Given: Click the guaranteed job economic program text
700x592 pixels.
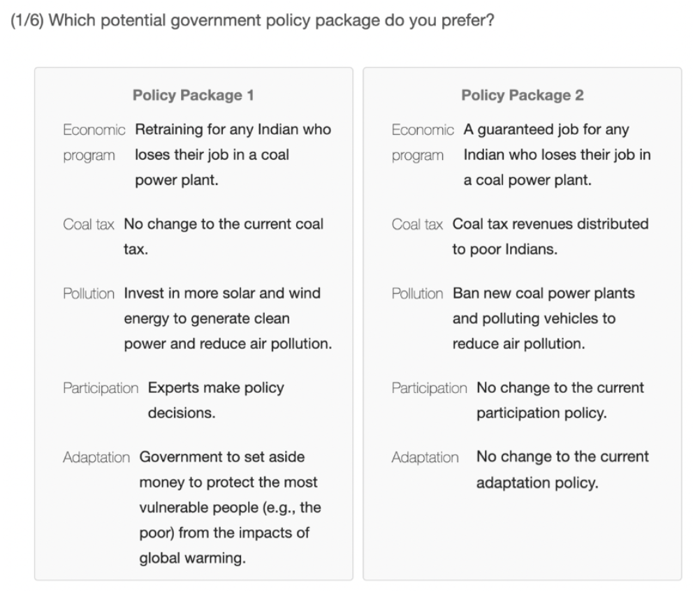Looking at the screenshot, I should [557, 155].
